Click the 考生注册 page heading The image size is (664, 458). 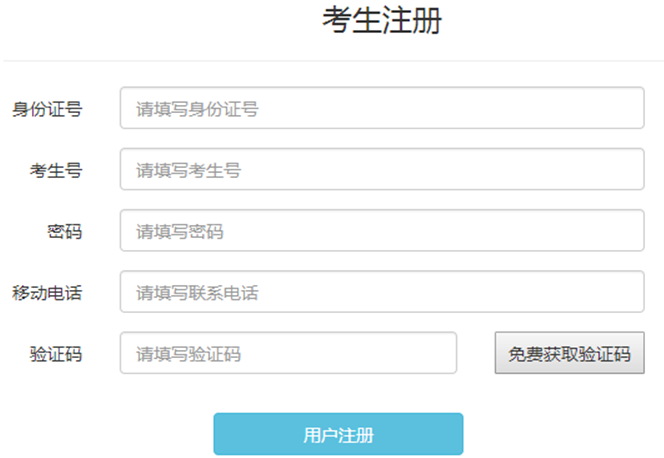pyautogui.click(x=381, y=21)
